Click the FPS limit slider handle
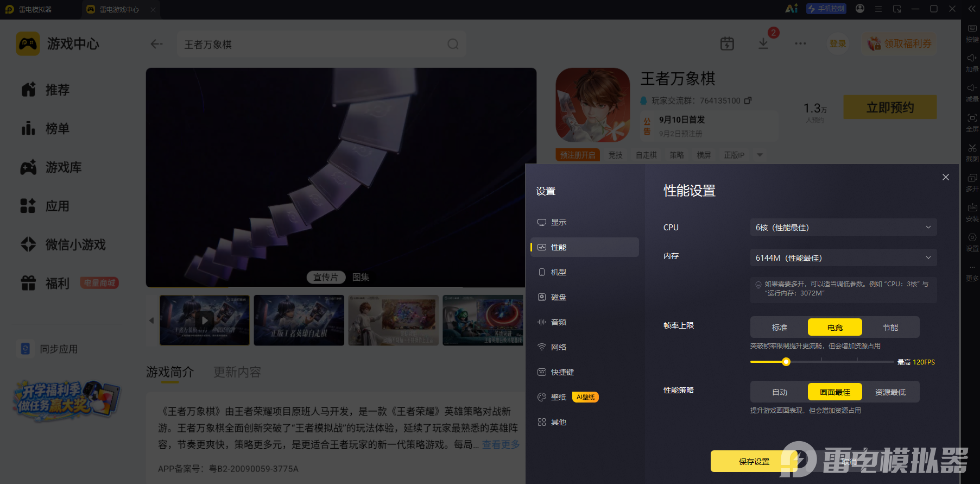980x484 pixels. (786, 362)
